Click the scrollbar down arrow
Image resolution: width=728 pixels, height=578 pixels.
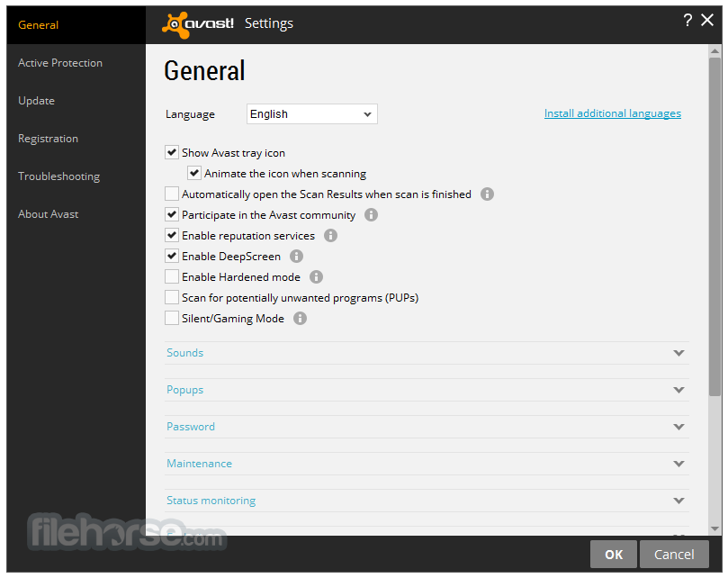[715, 528]
